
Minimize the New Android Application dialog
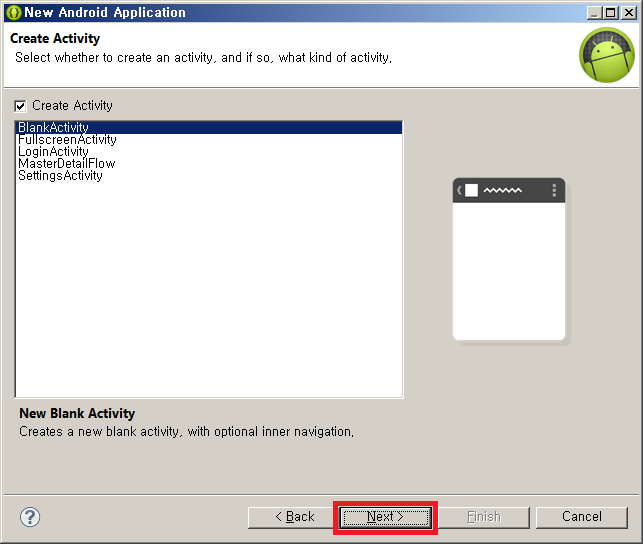click(x=594, y=13)
